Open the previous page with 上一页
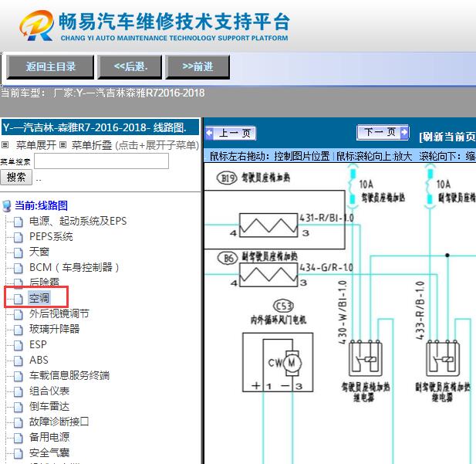Viewport: 476px width, 464px height. [x=231, y=133]
